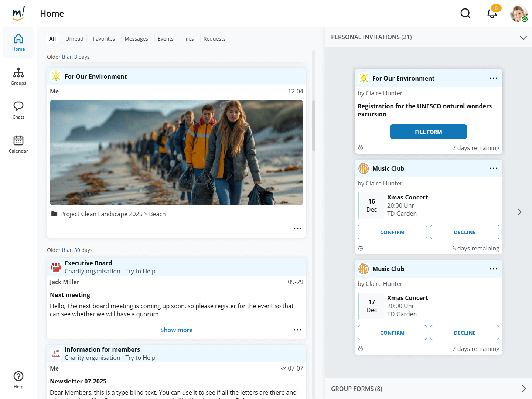Select the Unread filter

[74, 39]
